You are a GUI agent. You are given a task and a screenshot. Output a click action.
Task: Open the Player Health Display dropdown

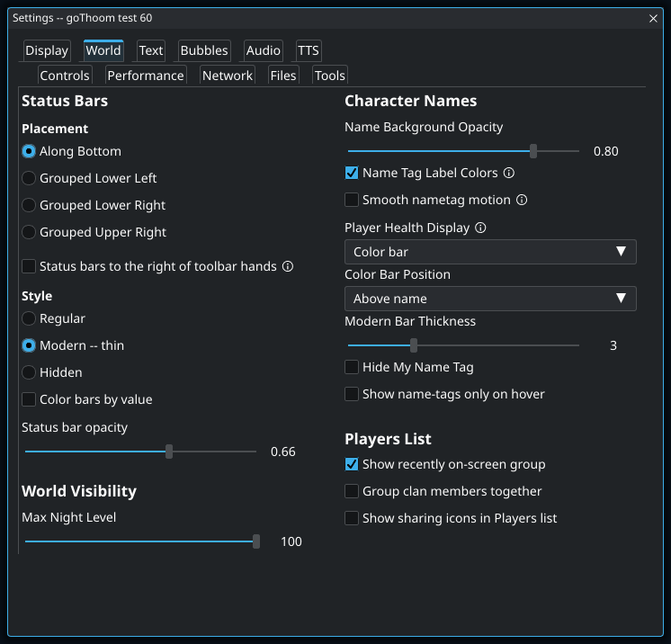point(490,252)
